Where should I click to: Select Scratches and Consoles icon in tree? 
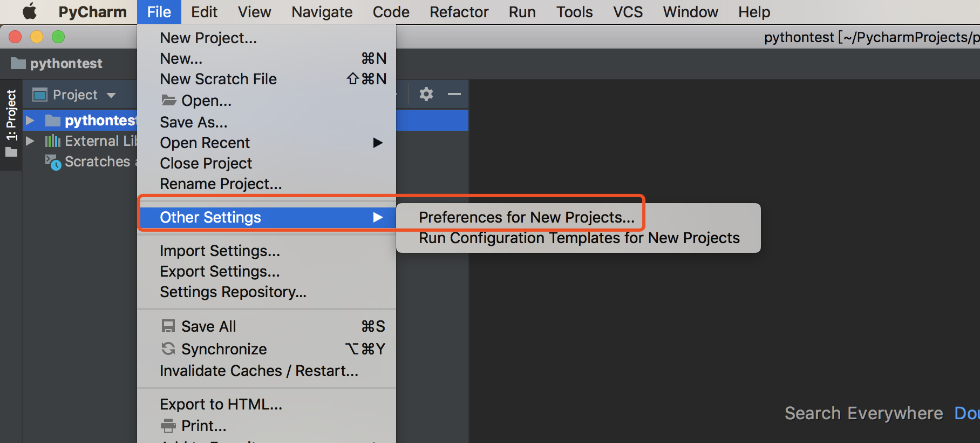point(53,162)
